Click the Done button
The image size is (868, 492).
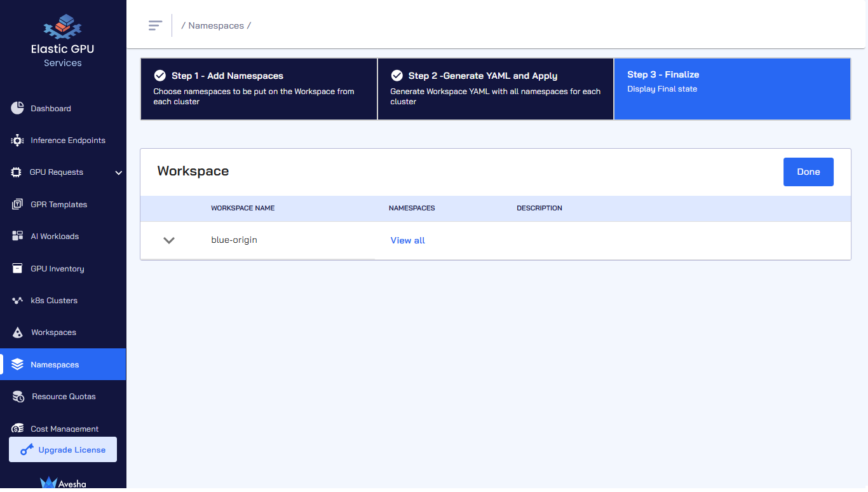(x=808, y=172)
